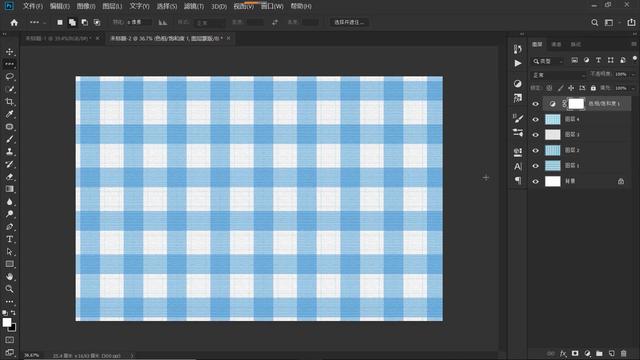This screenshot has width=640, height=360.
Task: Switch to the first document tab
Action: (x=58, y=38)
